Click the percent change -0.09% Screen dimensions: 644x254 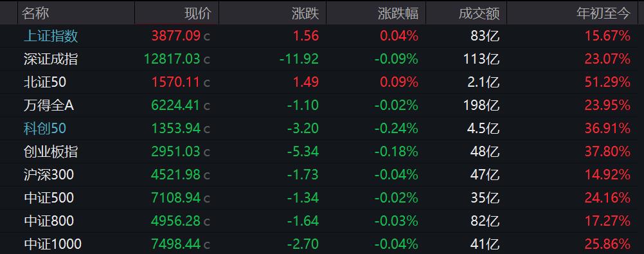click(x=396, y=59)
